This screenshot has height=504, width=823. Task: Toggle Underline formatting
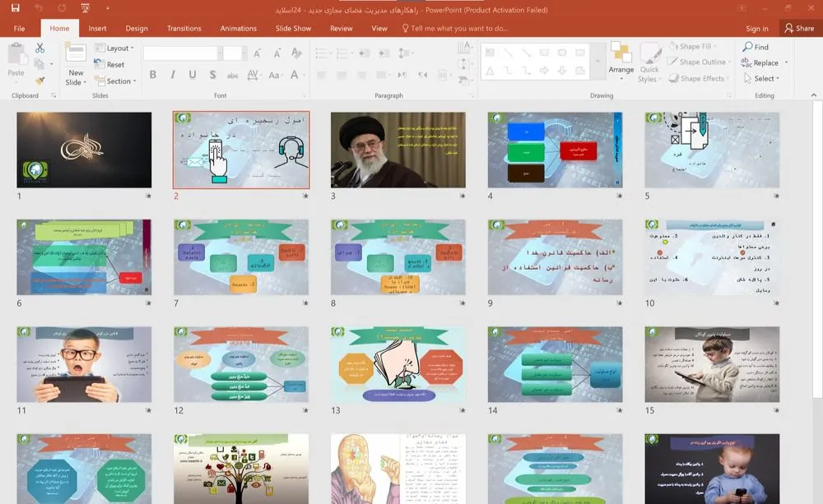pyautogui.click(x=193, y=75)
